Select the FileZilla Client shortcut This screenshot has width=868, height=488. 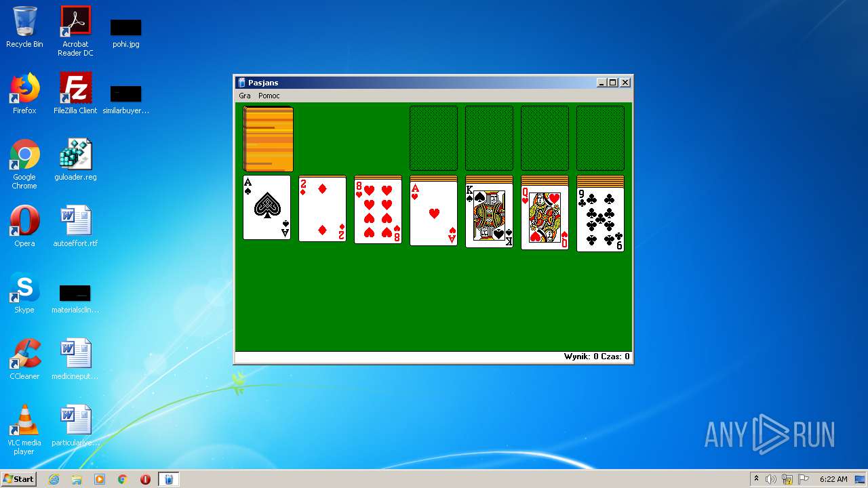click(x=75, y=94)
